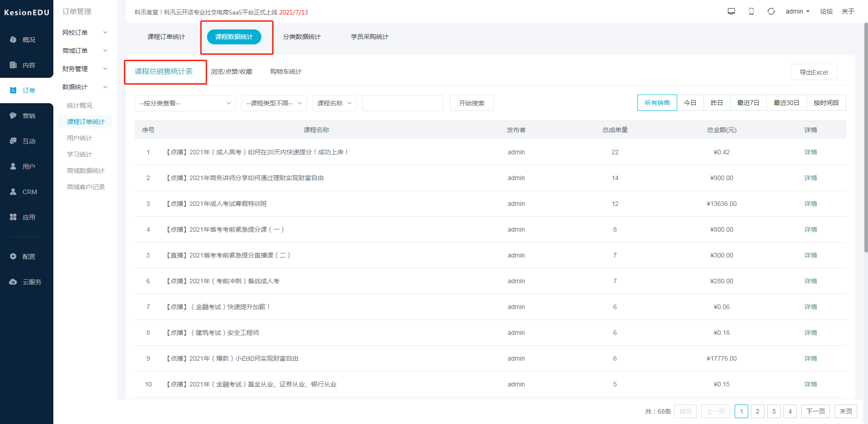Expand the 商城订单 menu group
The width and height of the screenshot is (868, 424).
pos(85,51)
